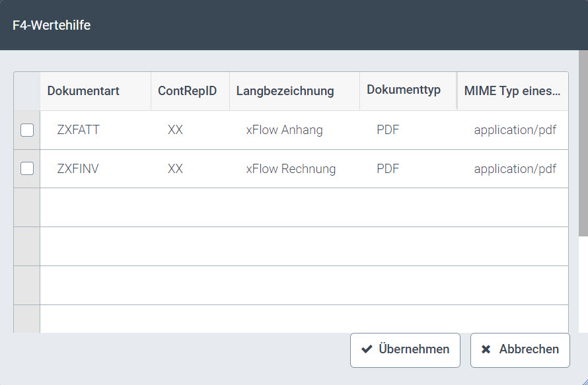
Task: Select the Langbezeichnung column header
Action: 285,91
